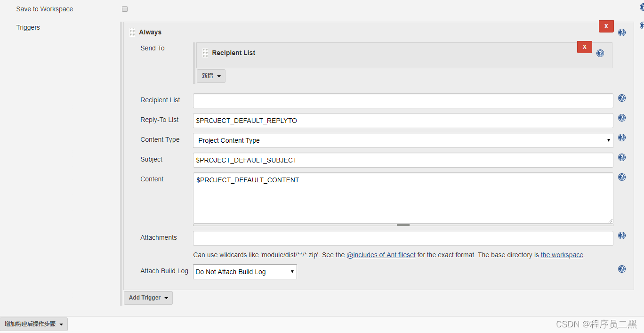The image size is (644, 333).
Task: Focus the empty Recipient List input field
Action: [403, 101]
